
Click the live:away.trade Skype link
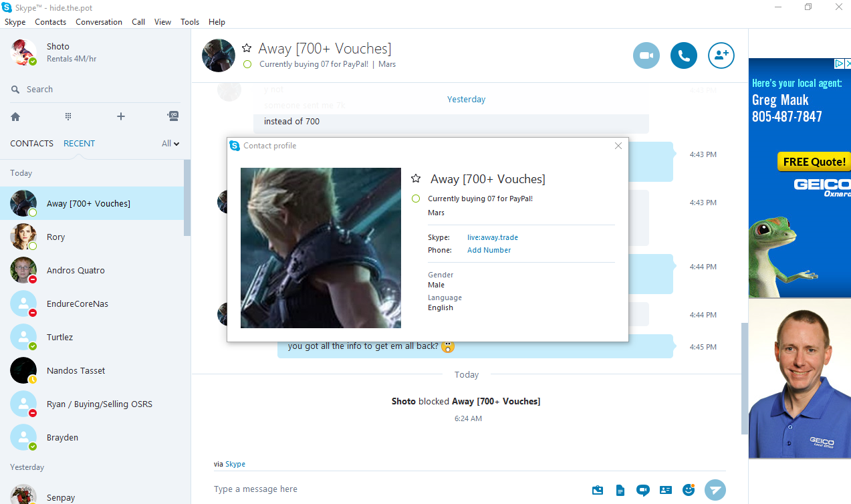(493, 237)
